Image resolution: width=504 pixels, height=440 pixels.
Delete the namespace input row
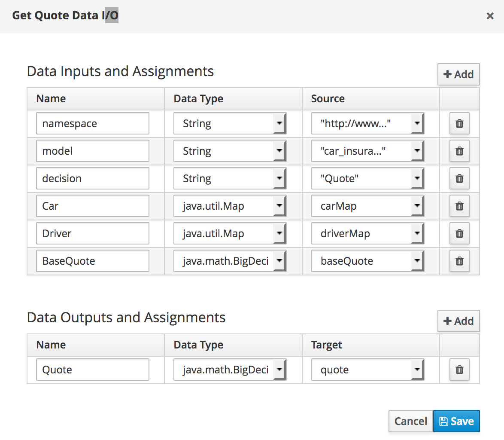point(459,123)
